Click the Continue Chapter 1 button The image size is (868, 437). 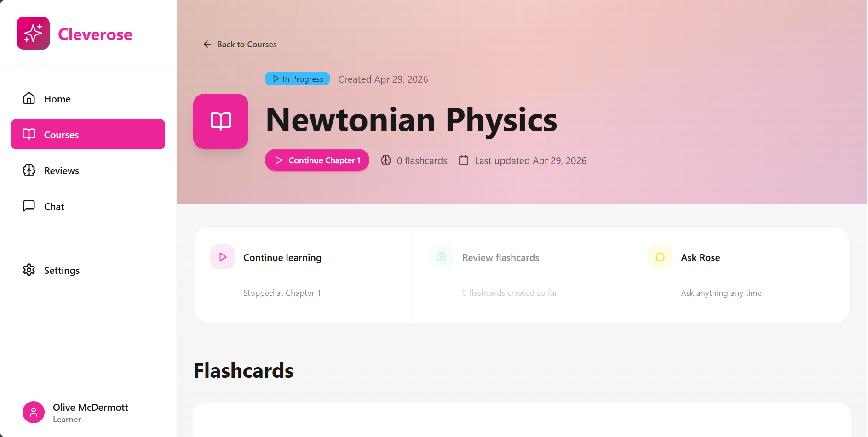click(x=317, y=160)
